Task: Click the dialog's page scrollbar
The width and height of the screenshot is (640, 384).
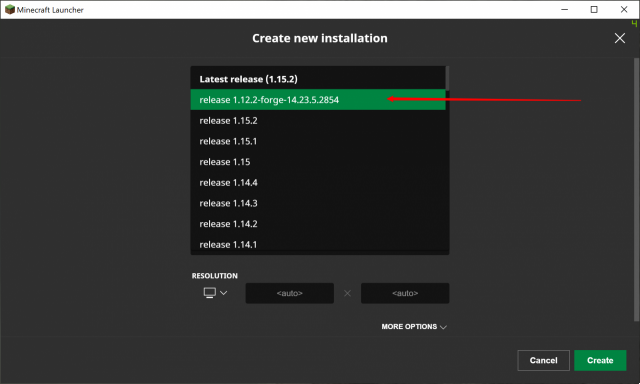Action: (636, 190)
